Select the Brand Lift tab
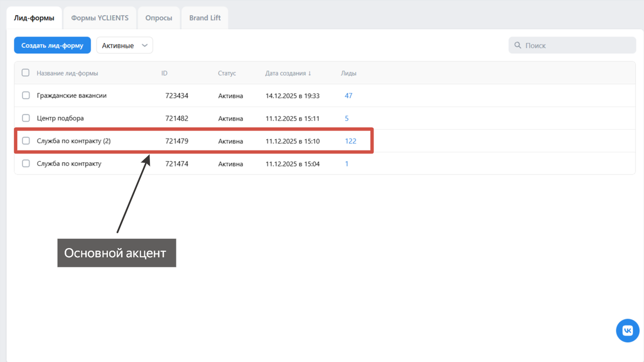 (205, 18)
